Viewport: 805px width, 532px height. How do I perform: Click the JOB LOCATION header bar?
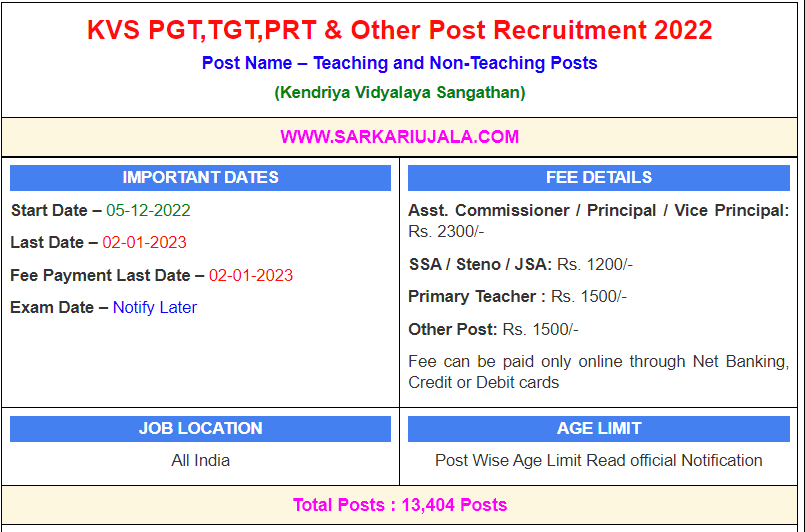click(200, 429)
